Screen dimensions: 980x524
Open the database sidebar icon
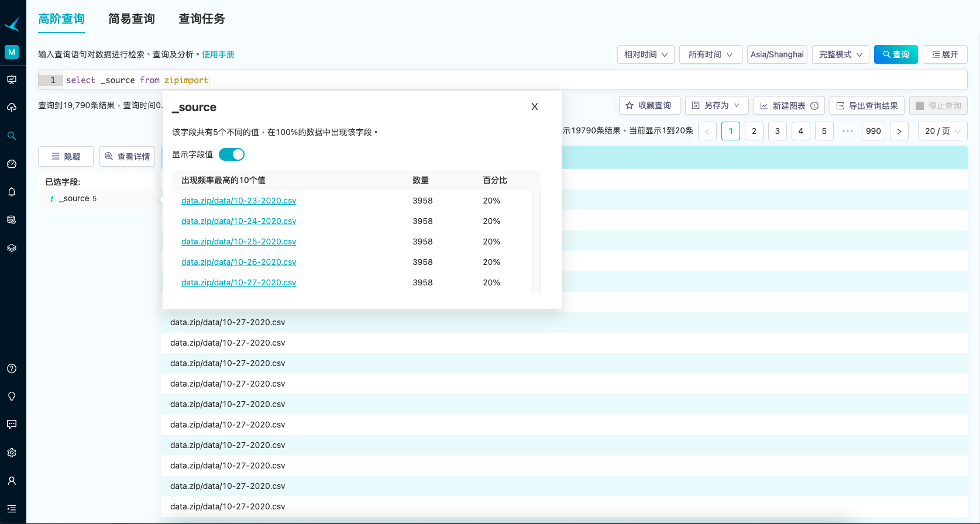point(12,220)
